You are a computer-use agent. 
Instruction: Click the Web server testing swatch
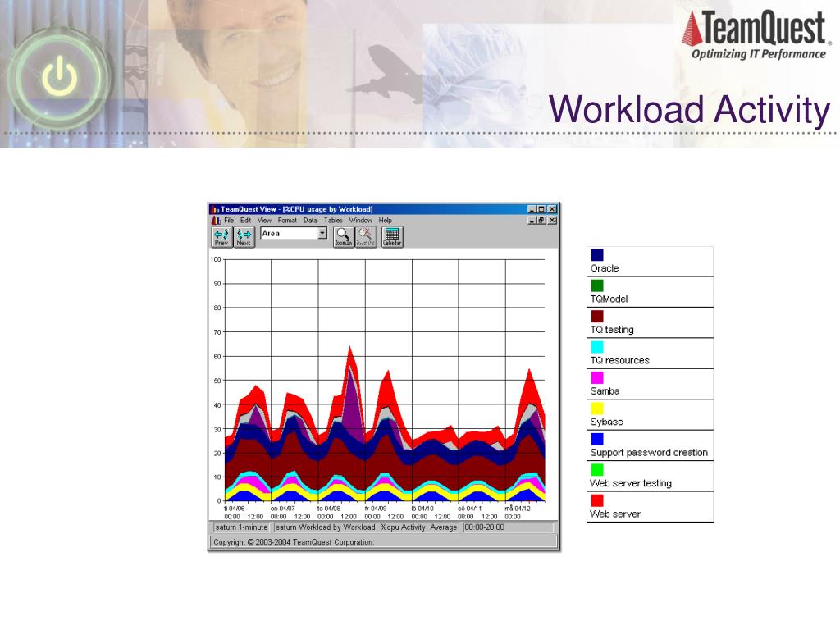tap(597, 470)
